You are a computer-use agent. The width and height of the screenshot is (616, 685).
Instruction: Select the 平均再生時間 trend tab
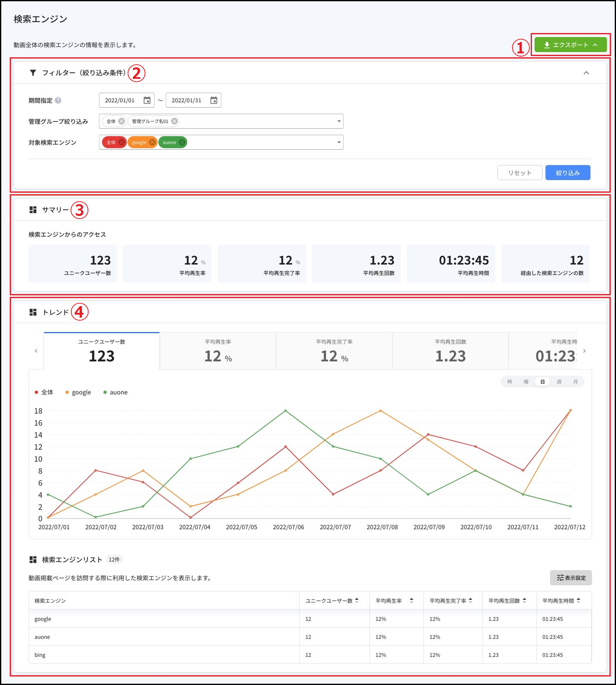(x=543, y=351)
